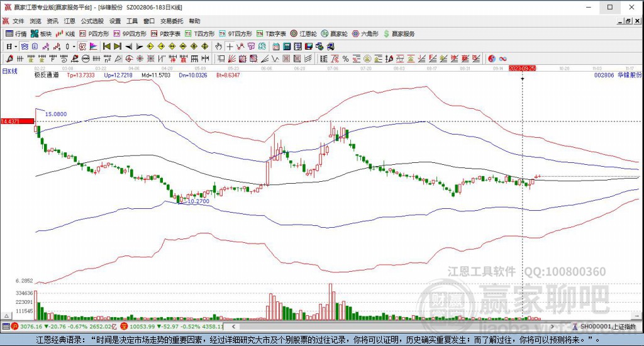Click the red 14.4371 price tag
Image resolution: width=644 pixels, height=346 pixels.
tap(17, 121)
